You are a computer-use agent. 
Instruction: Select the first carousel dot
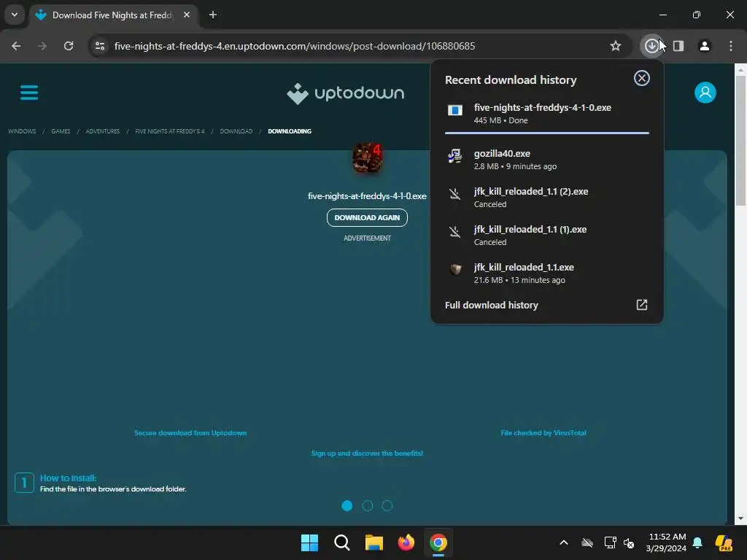click(x=347, y=506)
